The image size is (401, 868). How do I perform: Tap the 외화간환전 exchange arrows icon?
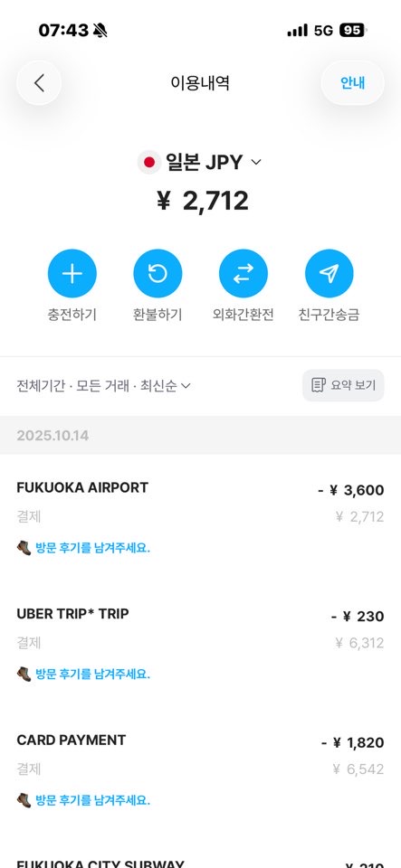point(243,273)
